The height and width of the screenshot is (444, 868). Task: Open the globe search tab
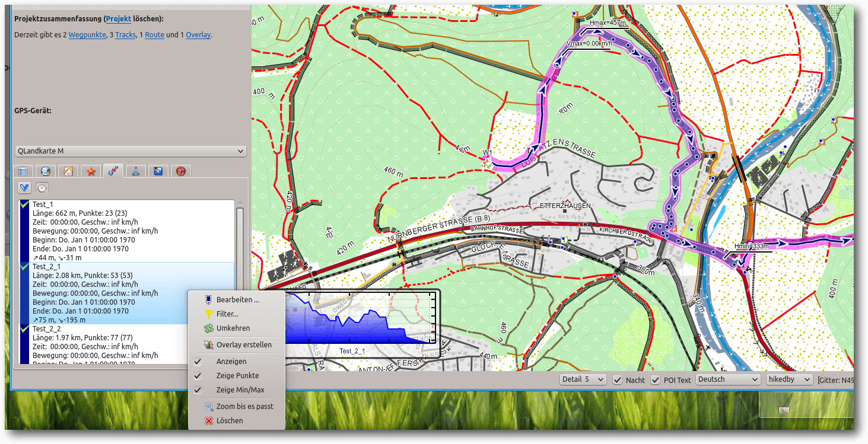click(x=46, y=171)
